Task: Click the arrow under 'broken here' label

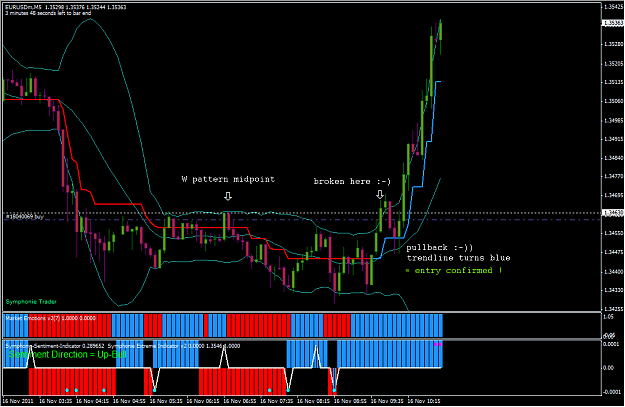Action: coord(380,194)
